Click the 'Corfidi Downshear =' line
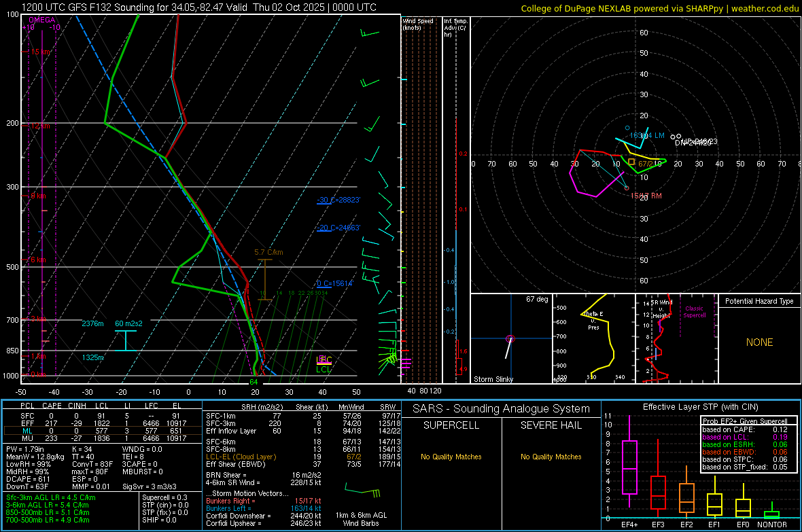Viewport: 802px width, 532px height. [x=264, y=516]
